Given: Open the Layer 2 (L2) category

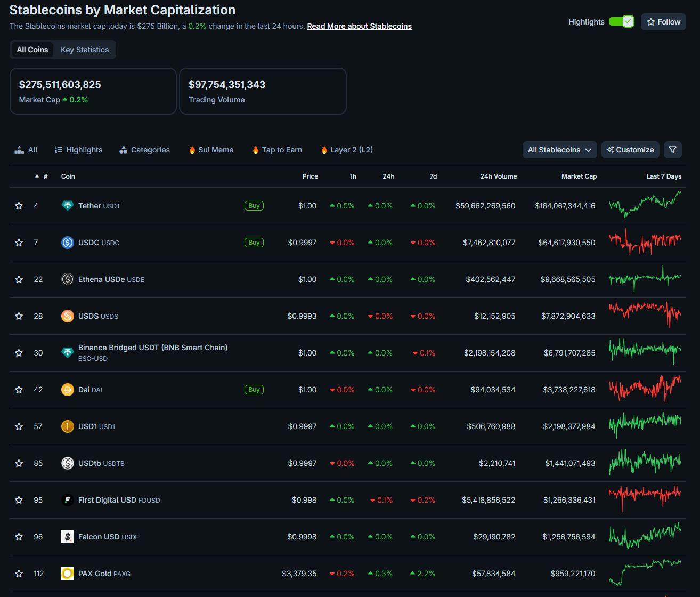Looking at the screenshot, I should click(347, 150).
